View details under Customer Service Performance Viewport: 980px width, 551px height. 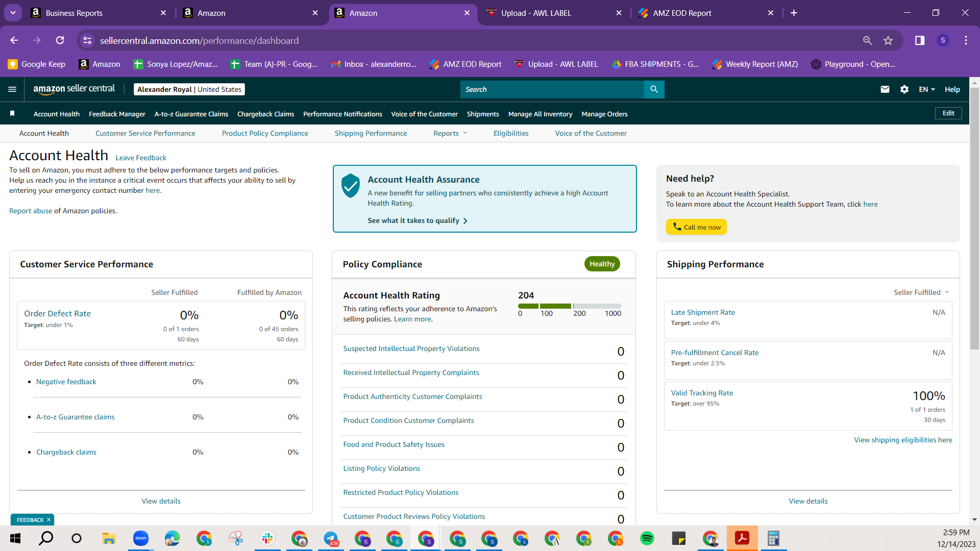(161, 501)
